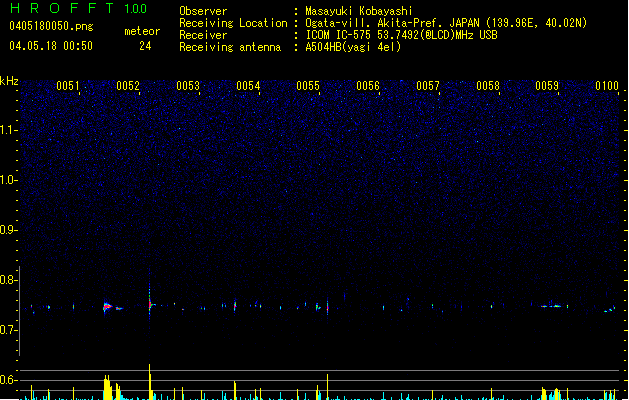Click the bright meteor echo after 0051

point(107,307)
